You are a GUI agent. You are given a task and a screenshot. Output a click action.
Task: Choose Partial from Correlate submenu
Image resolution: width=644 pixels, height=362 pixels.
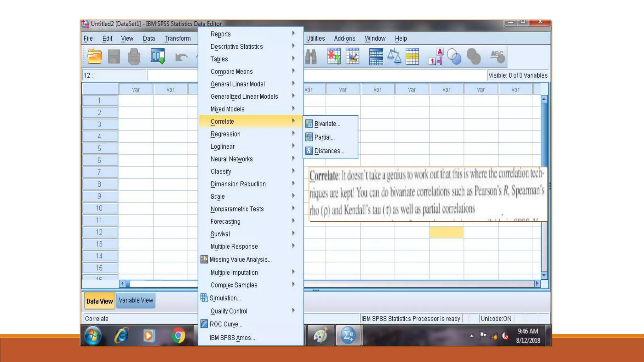[324, 137]
